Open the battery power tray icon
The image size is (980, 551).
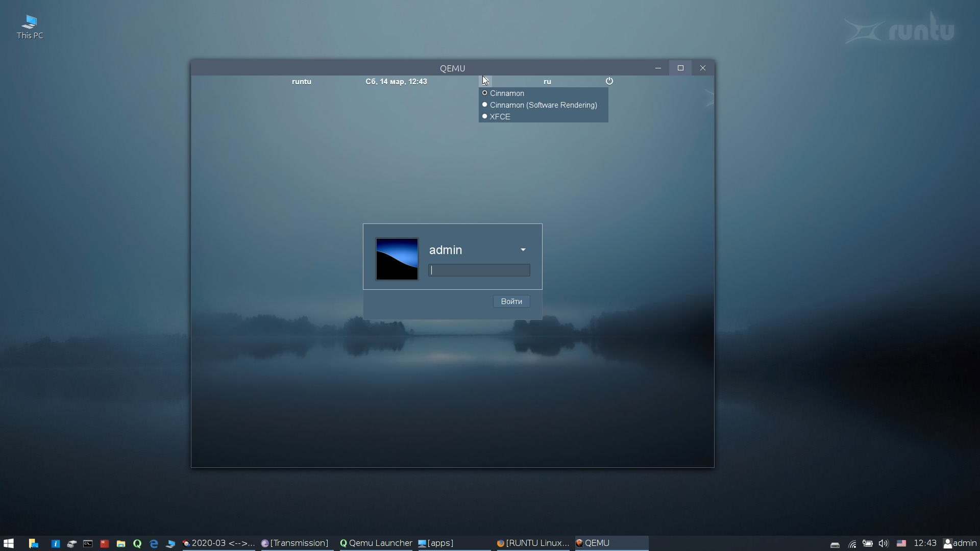(868, 544)
